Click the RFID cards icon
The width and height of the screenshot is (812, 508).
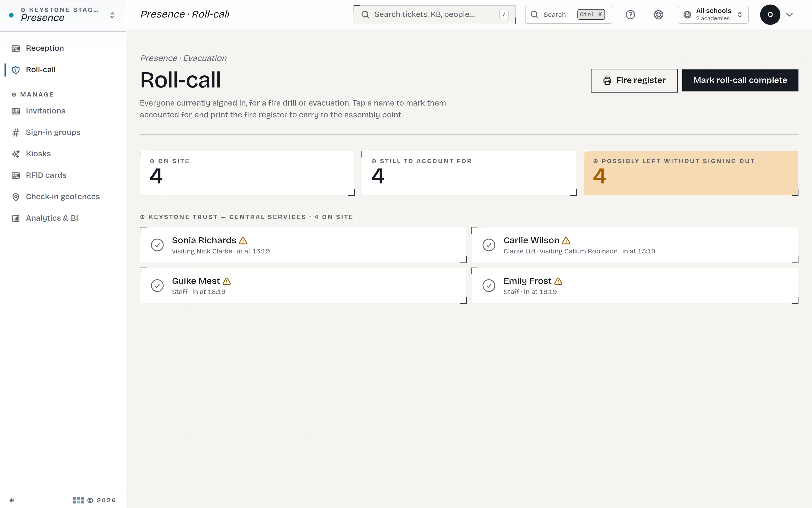tap(16, 175)
